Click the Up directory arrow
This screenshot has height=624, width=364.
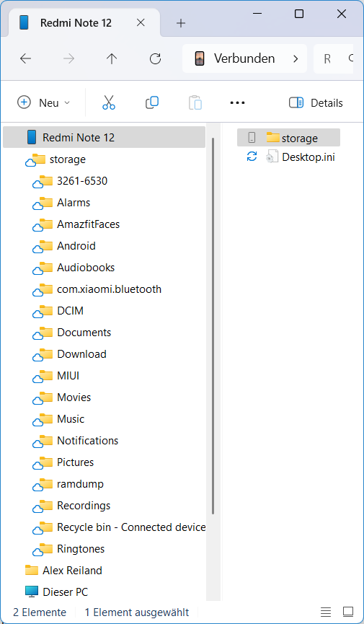click(112, 59)
